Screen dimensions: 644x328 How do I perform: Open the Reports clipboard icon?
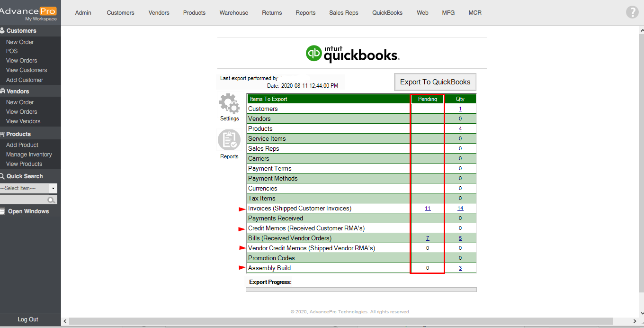(229, 140)
